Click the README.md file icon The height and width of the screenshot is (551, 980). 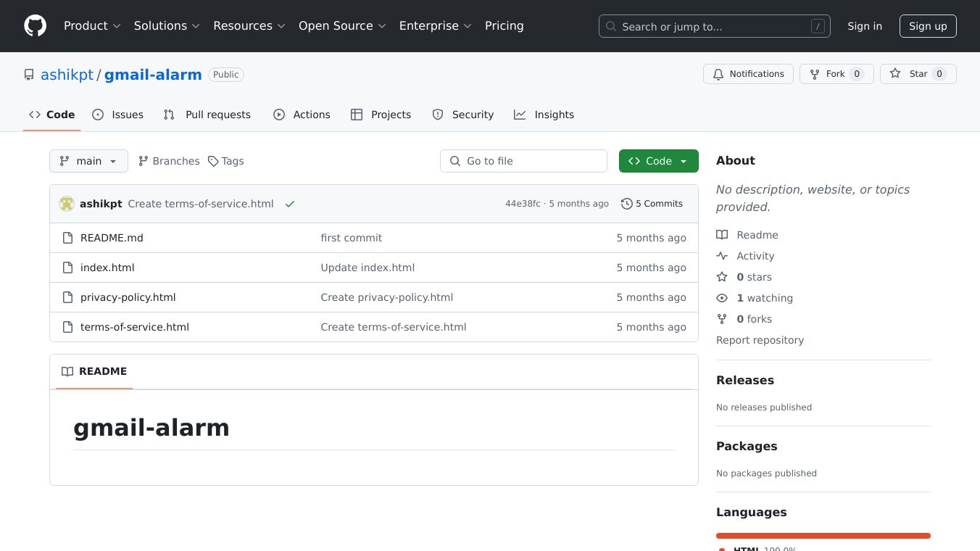(x=67, y=238)
